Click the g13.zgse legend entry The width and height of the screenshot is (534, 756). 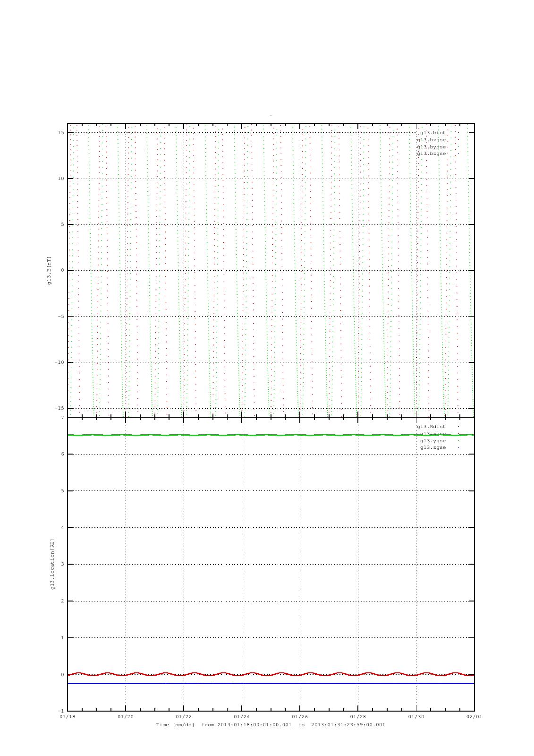433,447
